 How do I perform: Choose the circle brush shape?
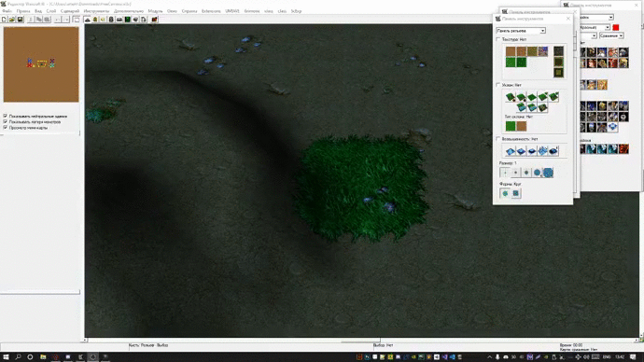[505, 193]
